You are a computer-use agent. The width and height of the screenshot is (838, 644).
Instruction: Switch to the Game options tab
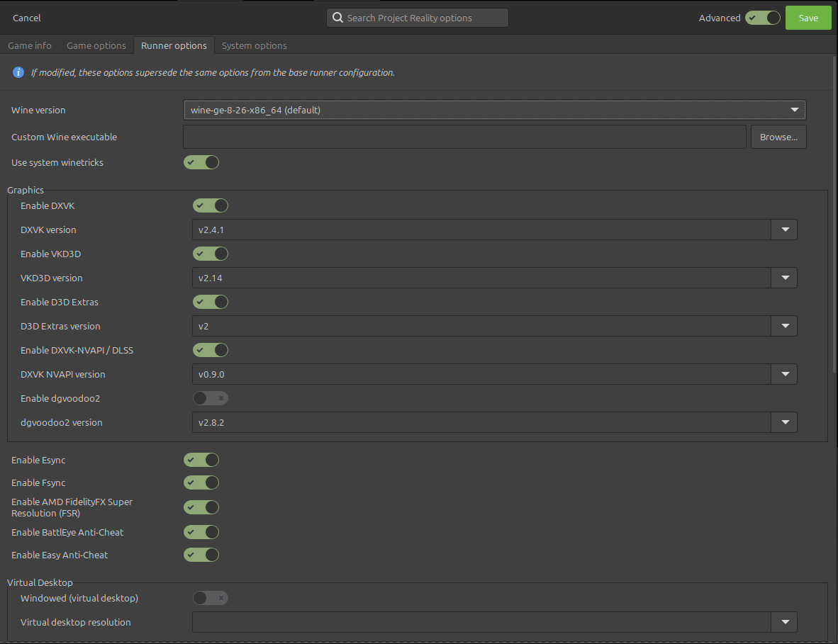(x=96, y=45)
